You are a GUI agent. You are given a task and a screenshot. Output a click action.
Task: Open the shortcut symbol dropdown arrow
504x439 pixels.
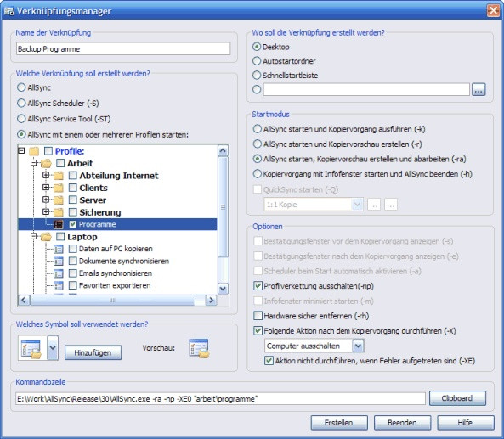point(53,348)
